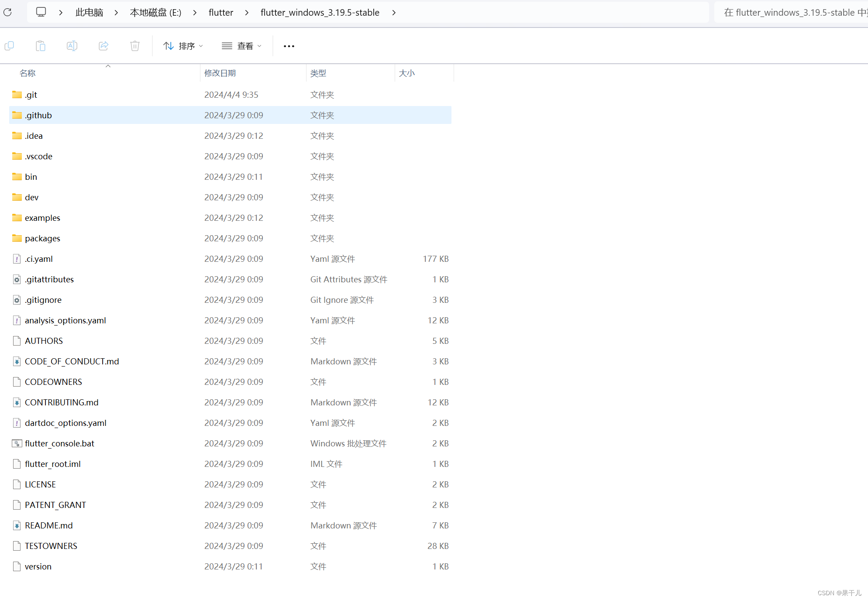
Task: Open the three-dot more options menu
Action: coord(289,46)
